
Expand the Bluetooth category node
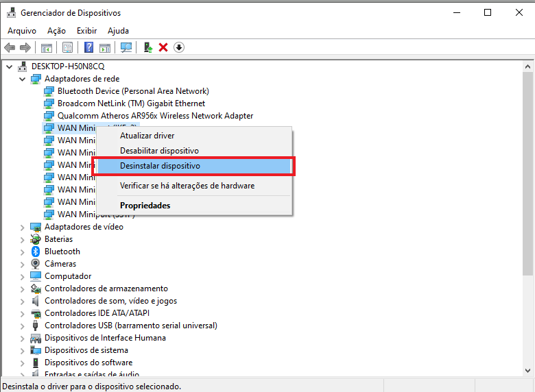23,252
